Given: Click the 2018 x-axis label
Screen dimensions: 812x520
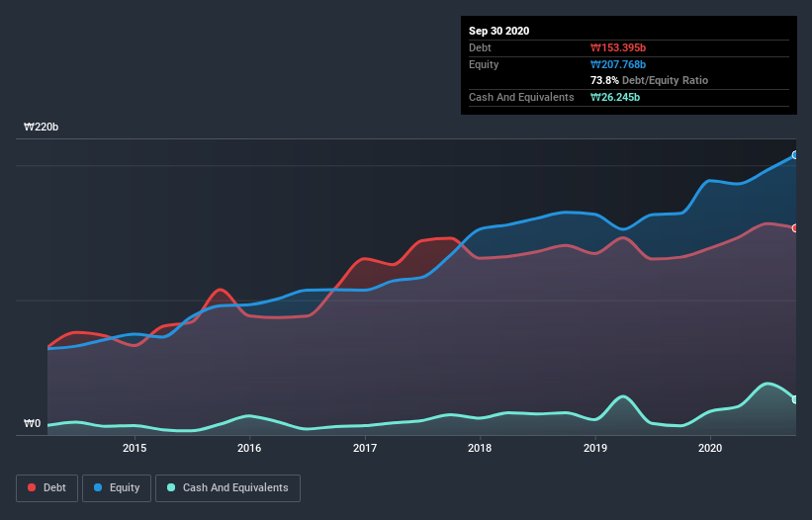Looking at the screenshot, I should pos(480,448).
